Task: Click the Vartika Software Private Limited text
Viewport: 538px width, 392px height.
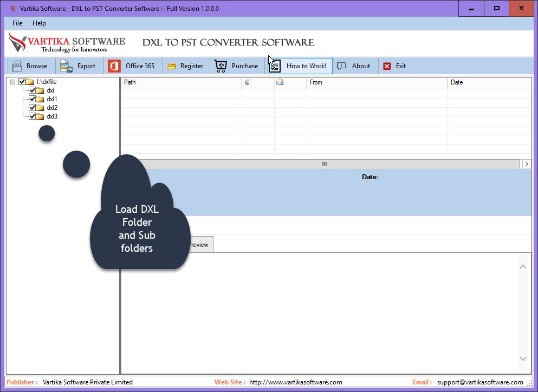Action: point(87,382)
